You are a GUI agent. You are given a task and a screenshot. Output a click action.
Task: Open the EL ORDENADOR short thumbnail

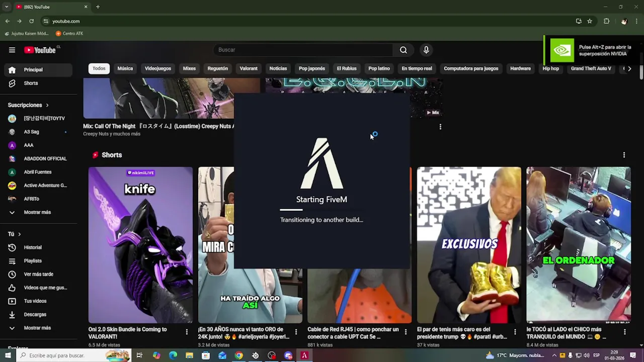pyautogui.click(x=578, y=245)
